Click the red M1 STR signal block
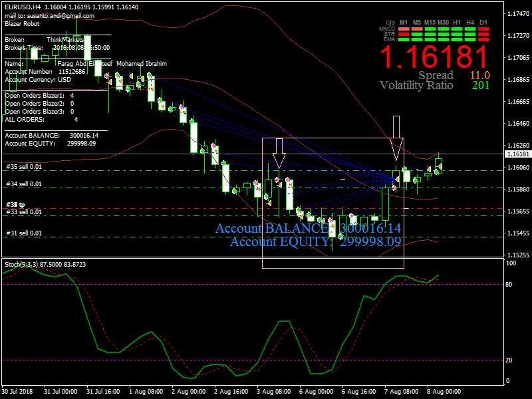532x399 pixels. click(403, 35)
